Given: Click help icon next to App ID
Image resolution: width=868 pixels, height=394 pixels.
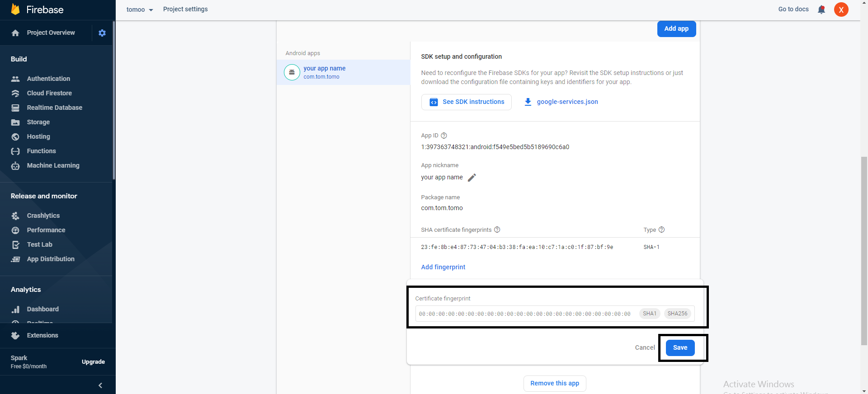Looking at the screenshot, I should pyautogui.click(x=444, y=136).
